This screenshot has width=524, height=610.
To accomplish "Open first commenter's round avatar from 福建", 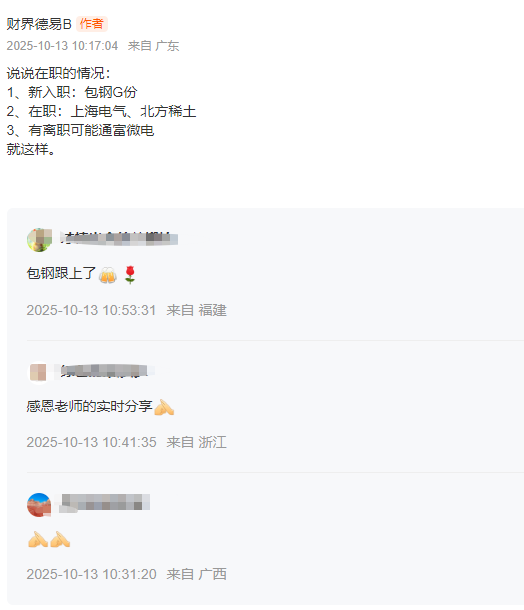I will (39, 240).
